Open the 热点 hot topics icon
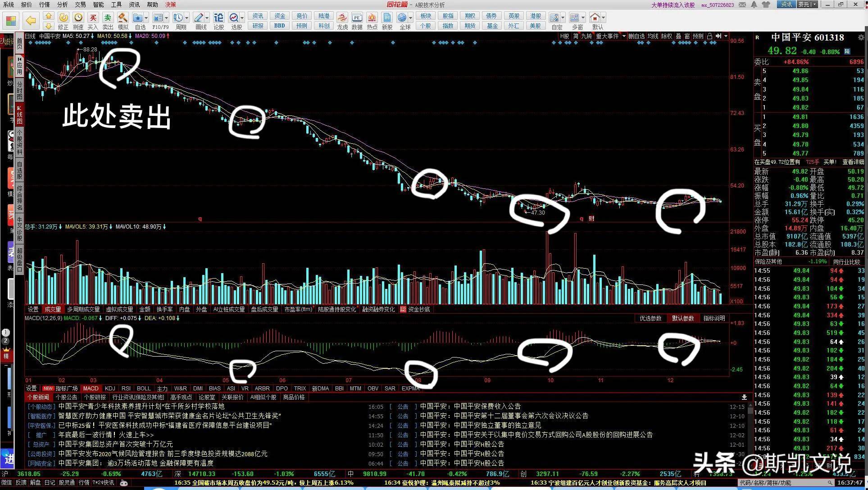The height and width of the screenshot is (490, 868). [372, 18]
